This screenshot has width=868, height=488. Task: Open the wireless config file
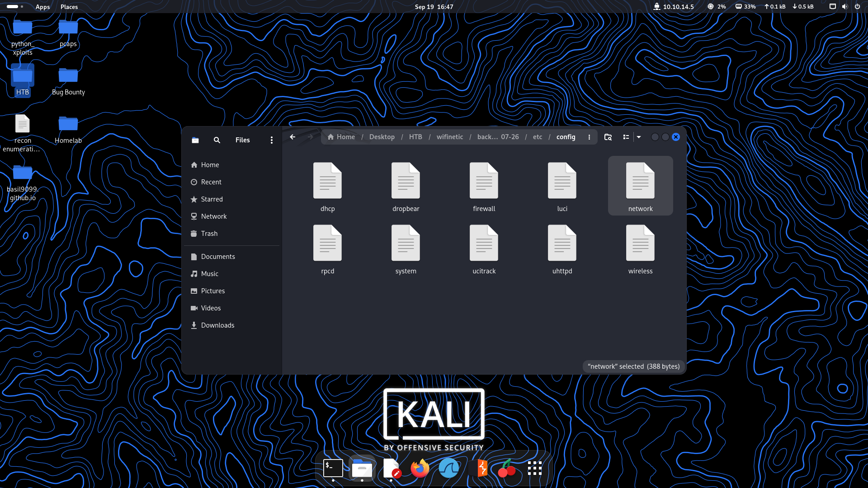point(640,249)
